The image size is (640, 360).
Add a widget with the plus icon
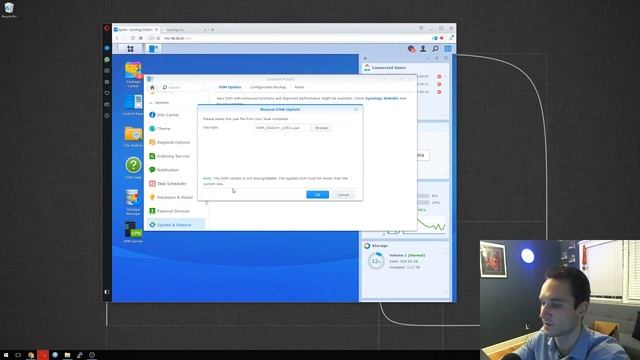pos(365,58)
